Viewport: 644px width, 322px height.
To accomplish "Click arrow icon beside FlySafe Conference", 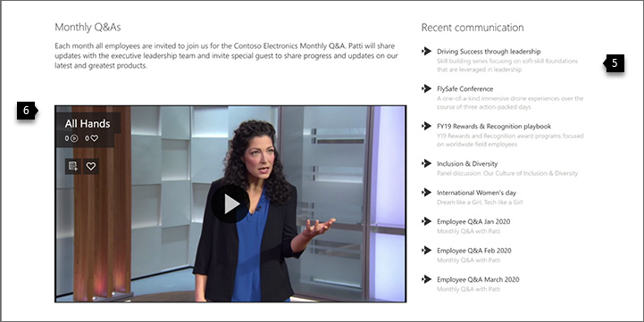I will (x=426, y=88).
